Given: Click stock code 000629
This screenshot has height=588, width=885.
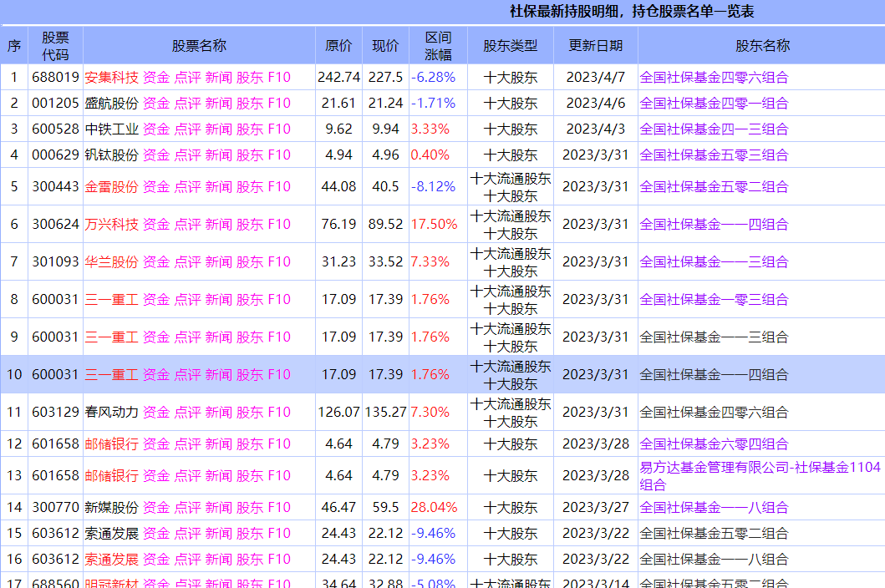Looking at the screenshot, I should pyautogui.click(x=55, y=155).
